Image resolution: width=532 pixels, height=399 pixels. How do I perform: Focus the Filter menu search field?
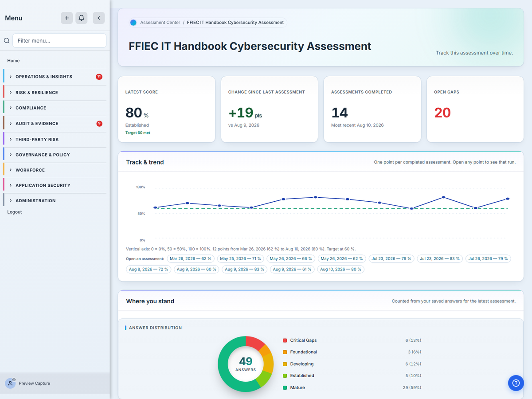coord(59,40)
